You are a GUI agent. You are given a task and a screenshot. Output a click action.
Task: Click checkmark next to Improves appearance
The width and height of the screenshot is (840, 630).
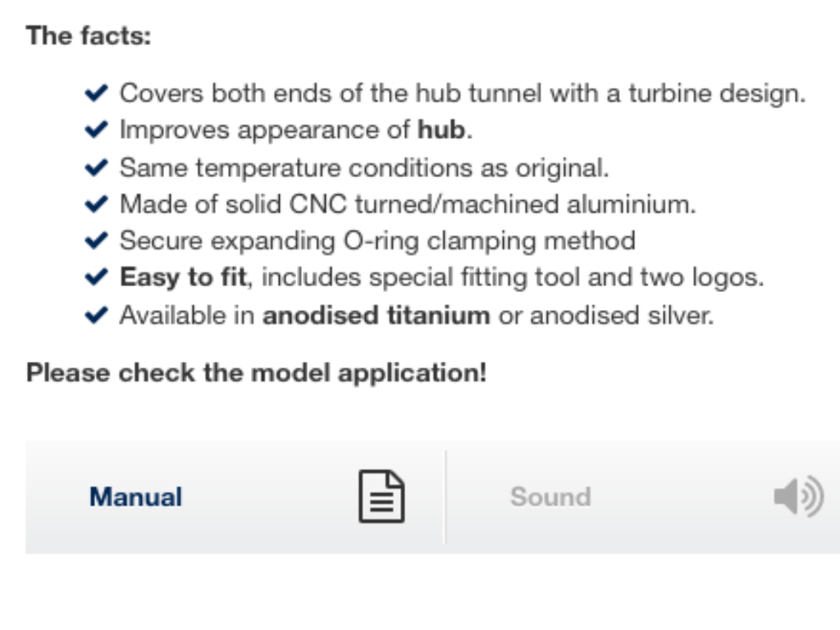(97, 130)
